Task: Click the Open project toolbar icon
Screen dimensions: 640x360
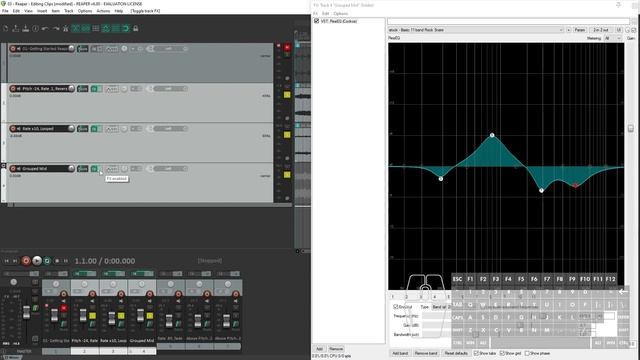Action: [x=16, y=29]
